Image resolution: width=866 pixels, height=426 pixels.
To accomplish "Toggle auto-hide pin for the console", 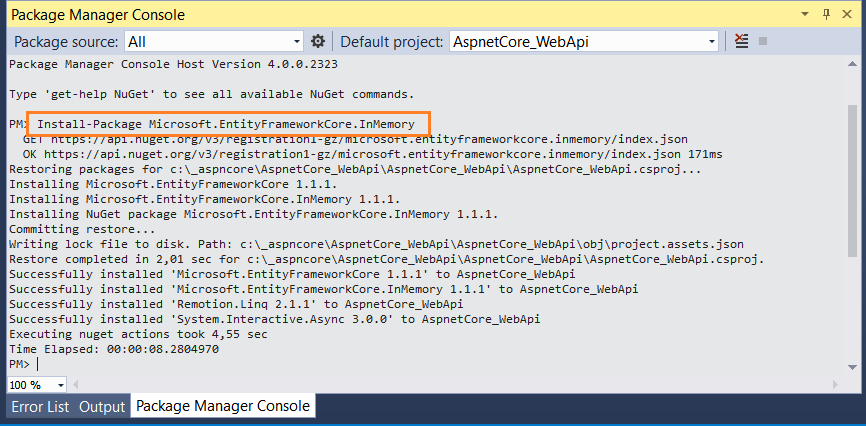I will 826,14.
